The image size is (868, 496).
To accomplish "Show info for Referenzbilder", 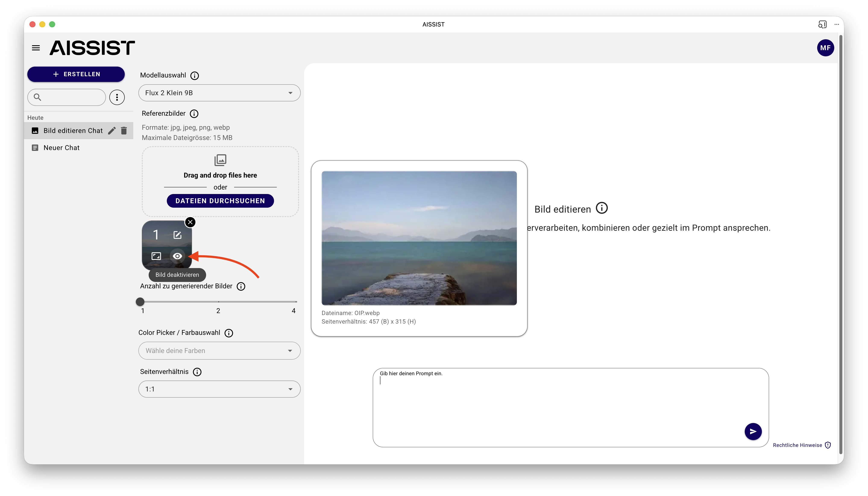I will [194, 114].
